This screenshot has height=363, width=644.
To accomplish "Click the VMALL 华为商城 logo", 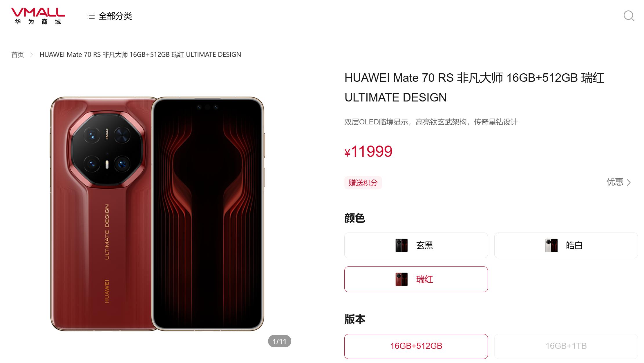I will [x=38, y=16].
